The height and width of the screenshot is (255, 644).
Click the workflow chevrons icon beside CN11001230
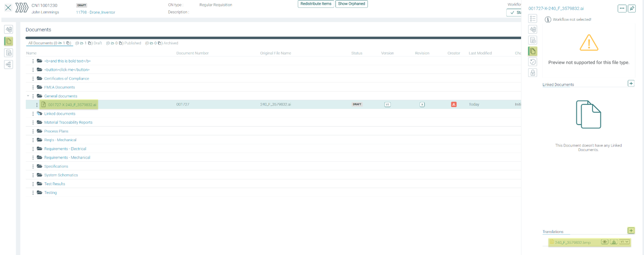21,8
